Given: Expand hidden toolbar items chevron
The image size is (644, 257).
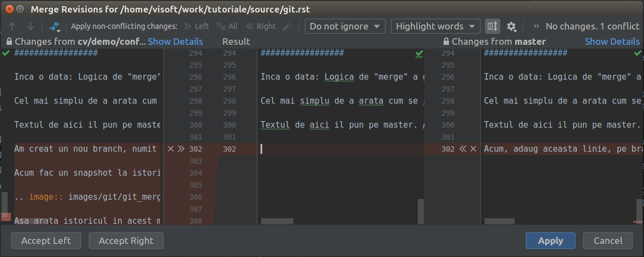Looking at the screenshot, I should [536, 26].
